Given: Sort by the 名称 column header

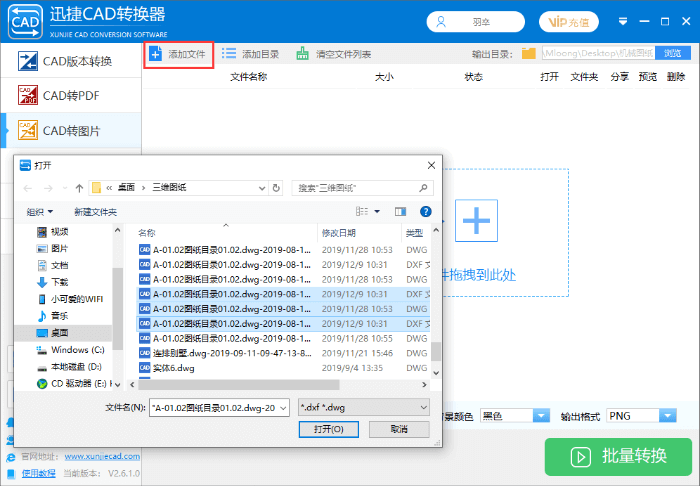Looking at the screenshot, I should 146,233.
